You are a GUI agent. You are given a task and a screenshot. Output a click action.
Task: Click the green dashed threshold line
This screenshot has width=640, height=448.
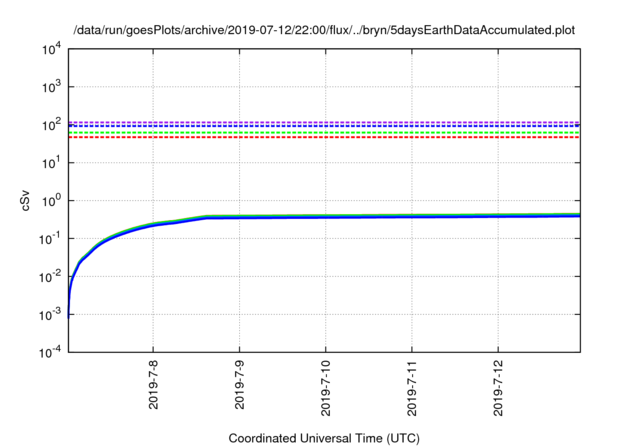point(324,133)
